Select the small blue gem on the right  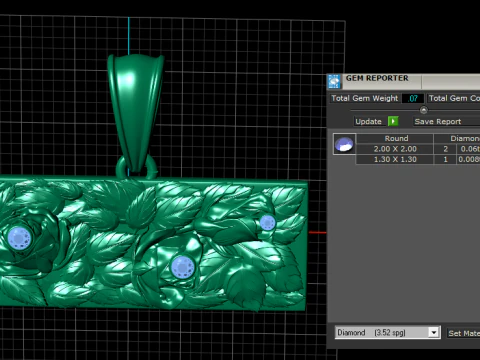click(267, 223)
